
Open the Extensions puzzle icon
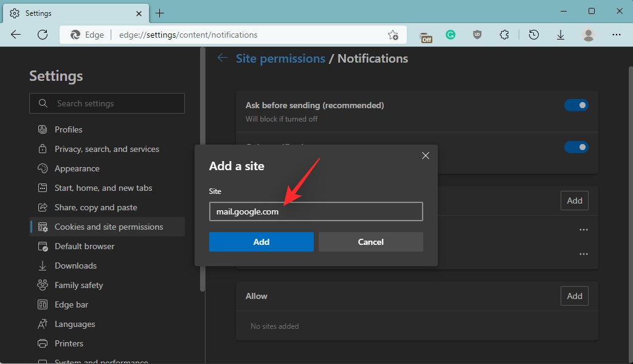504,35
